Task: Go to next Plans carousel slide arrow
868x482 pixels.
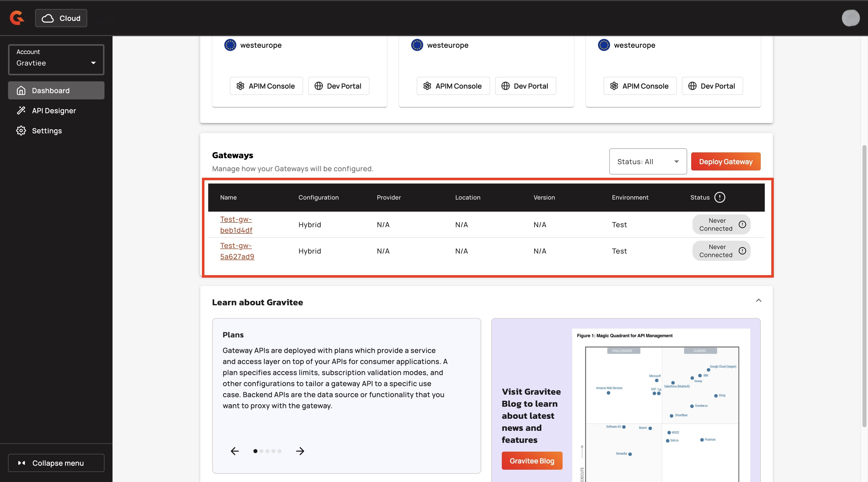Action: [300, 451]
